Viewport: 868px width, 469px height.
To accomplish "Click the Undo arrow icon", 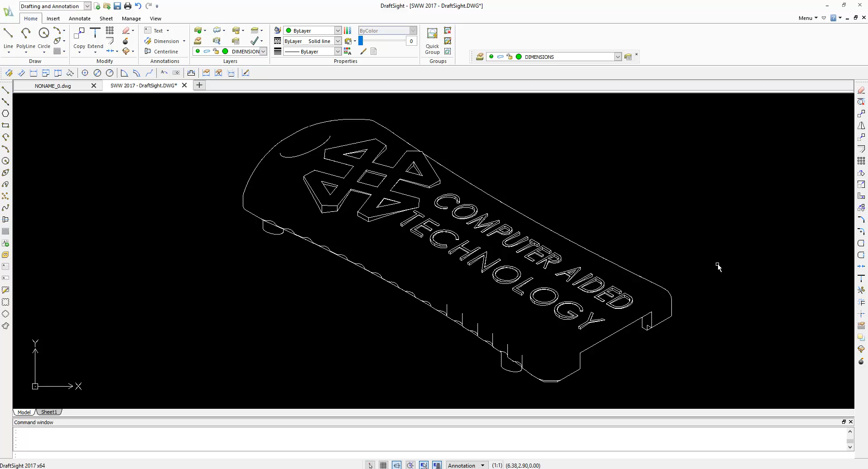I will [138, 6].
